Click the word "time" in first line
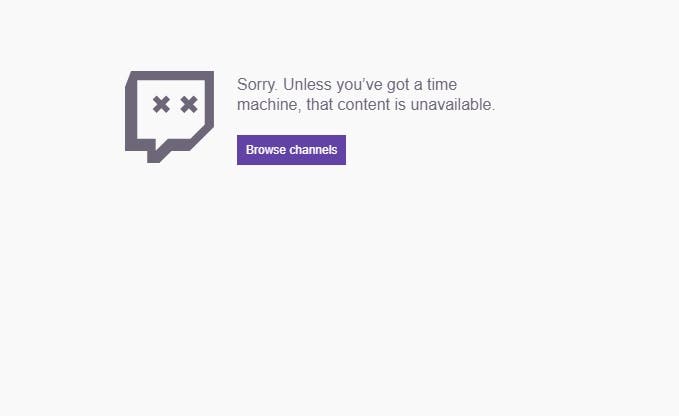 [x=442, y=84]
